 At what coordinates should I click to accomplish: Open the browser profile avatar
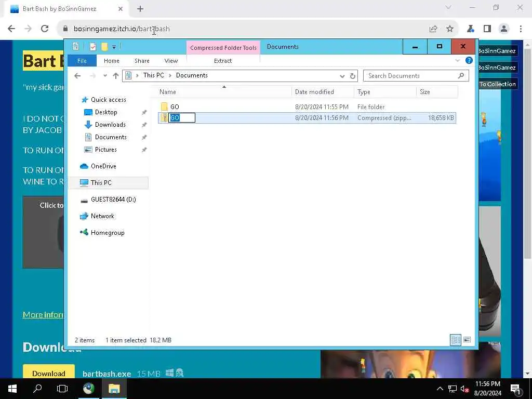504,29
